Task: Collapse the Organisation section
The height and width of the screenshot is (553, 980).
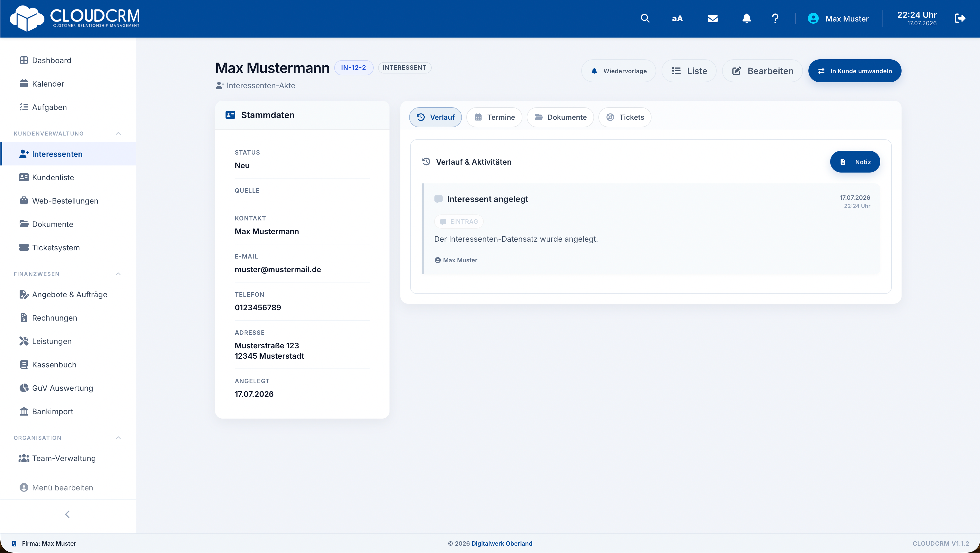Action: click(118, 437)
